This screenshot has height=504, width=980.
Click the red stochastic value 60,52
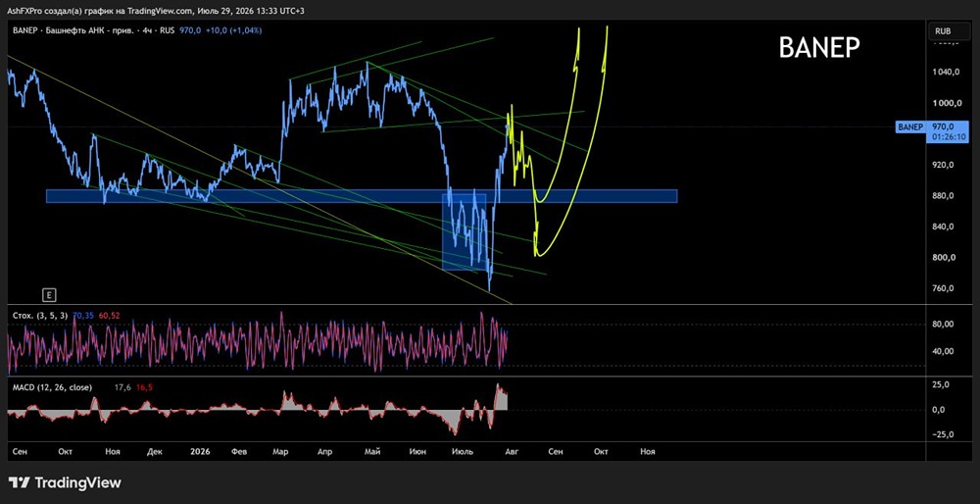pos(108,316)
